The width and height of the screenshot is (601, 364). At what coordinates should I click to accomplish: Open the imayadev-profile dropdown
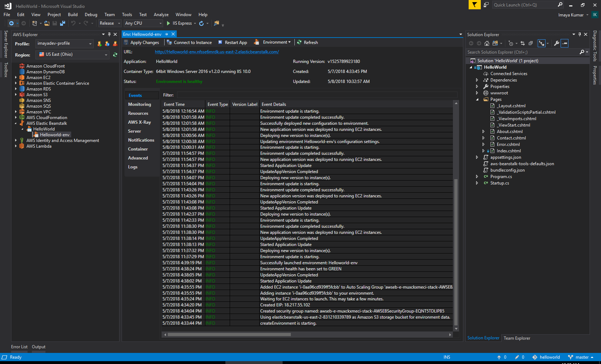[64, 44]
